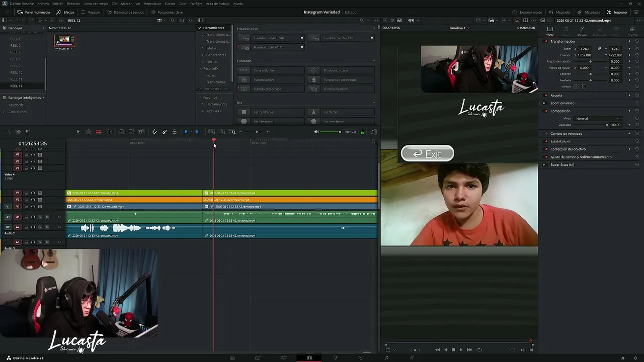Open the Metadatos panel
The width and height of the screenshot is (644, 362).
[x=589, y=12]
